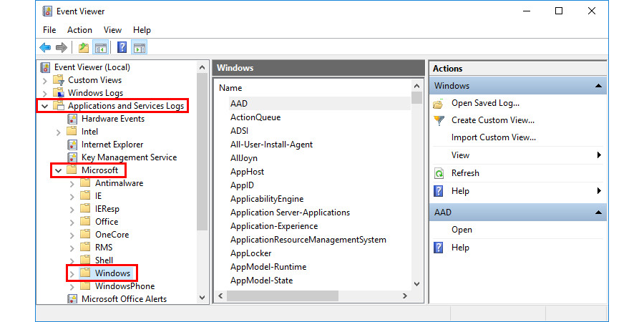Click the OneCore folder icon
Image resolution: width=644 pixels, height=322 pixels.
[85, 235]
